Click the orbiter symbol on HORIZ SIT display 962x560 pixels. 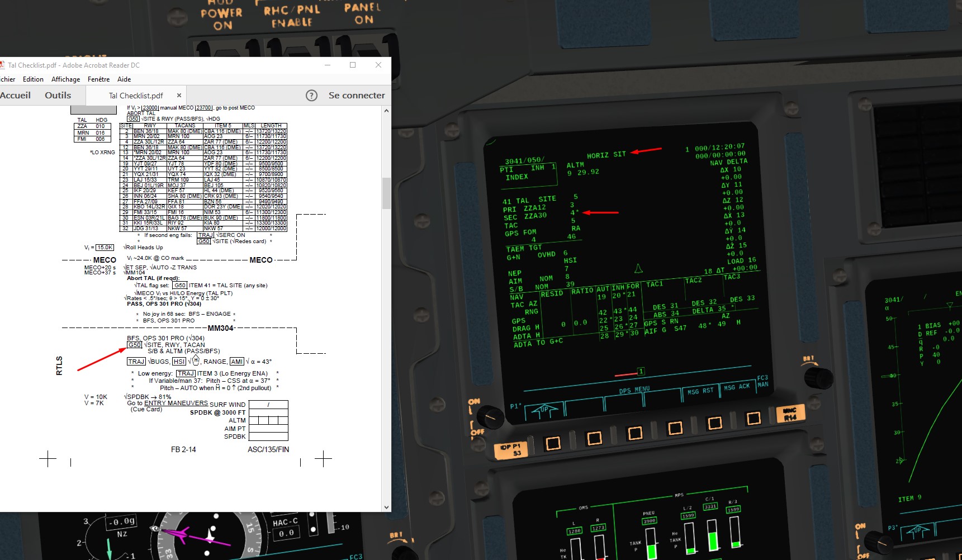[638, 268]
